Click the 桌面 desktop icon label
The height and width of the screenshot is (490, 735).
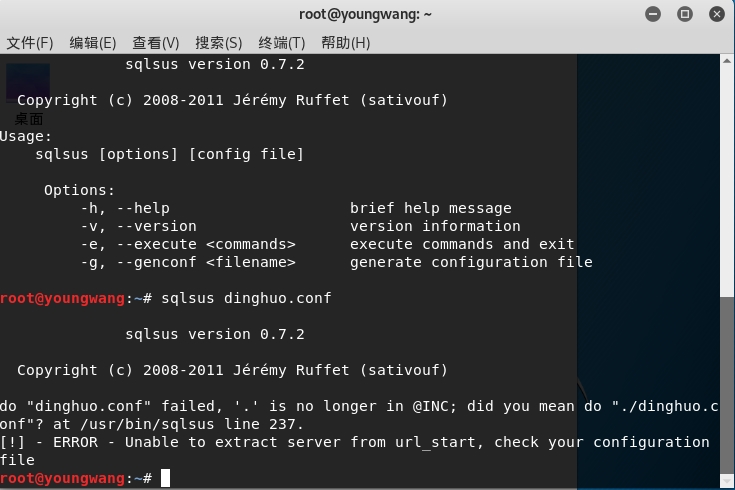29,119
